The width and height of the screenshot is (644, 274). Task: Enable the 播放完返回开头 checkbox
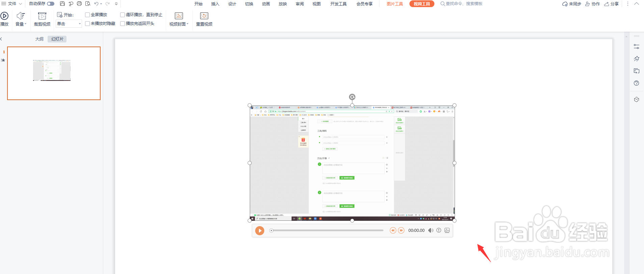pyautogui.click(x=123, y=24)
